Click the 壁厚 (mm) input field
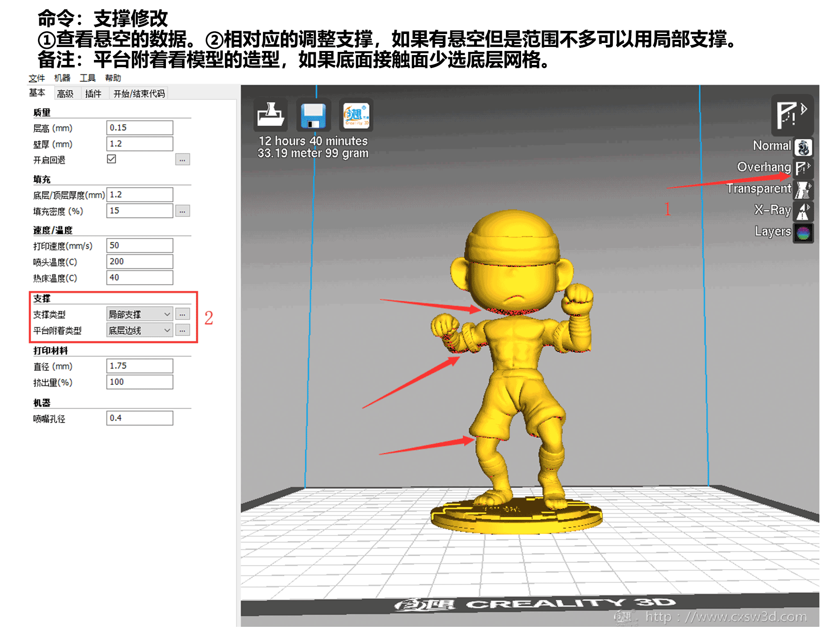Screen dimensions: 840x634 pos(140,144)
